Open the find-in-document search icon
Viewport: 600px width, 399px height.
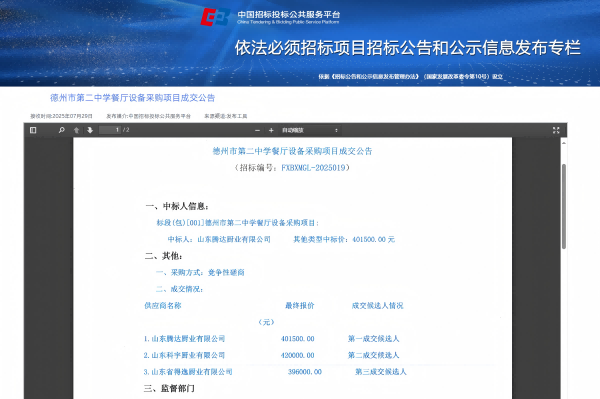point(62,130)
